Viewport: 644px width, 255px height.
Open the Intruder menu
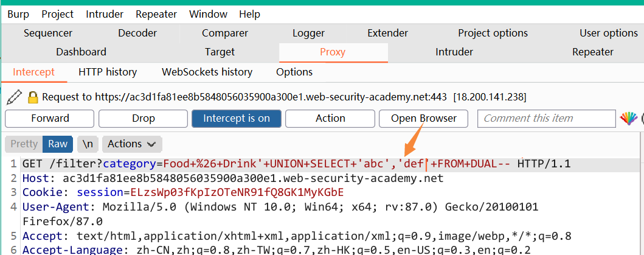tap(105, 15)
